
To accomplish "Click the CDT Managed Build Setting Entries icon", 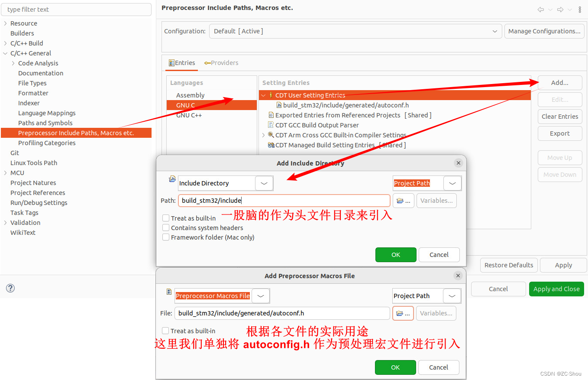I will click(271, 145).
